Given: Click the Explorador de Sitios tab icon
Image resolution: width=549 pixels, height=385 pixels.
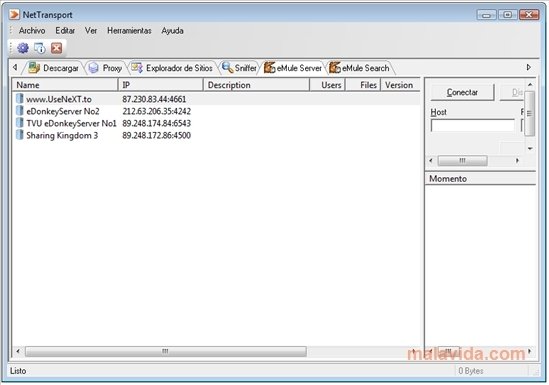Looking at the screenshot, I should (137, 68).
